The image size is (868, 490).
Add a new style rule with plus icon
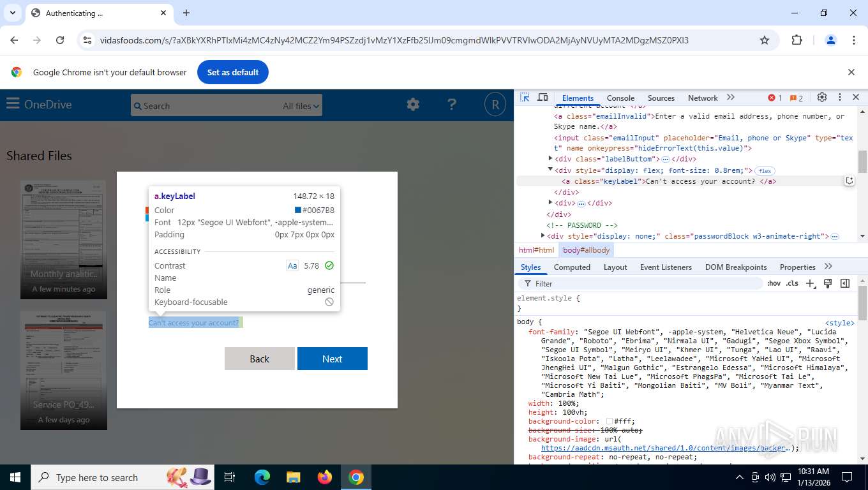811,283
